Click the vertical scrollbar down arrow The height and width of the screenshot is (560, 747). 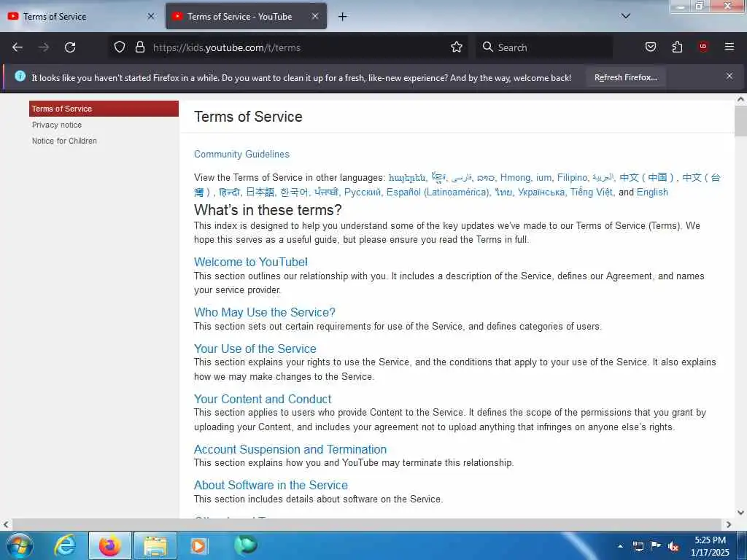[x=740, y=513]
